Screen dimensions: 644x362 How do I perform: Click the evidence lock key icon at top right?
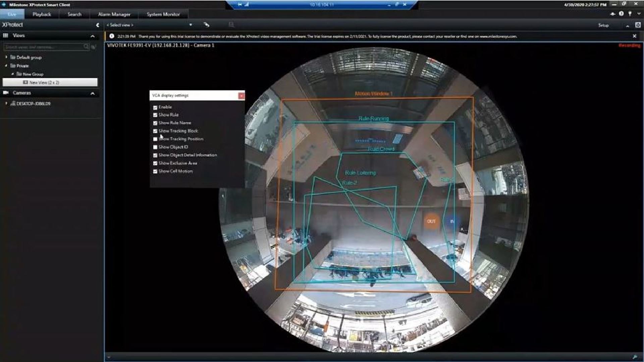pos(630,14)
